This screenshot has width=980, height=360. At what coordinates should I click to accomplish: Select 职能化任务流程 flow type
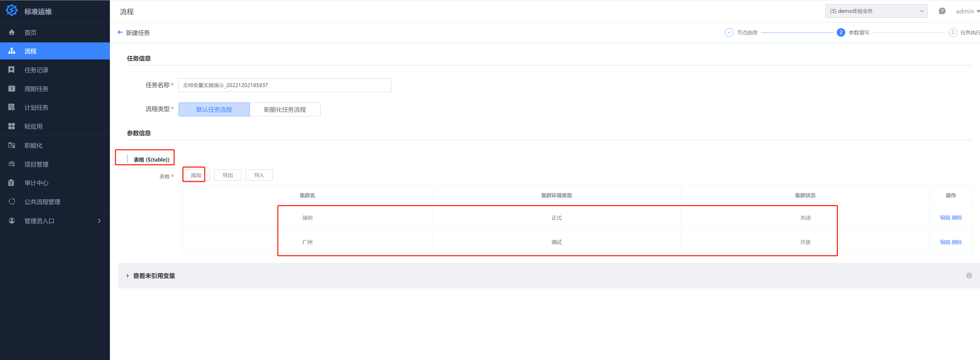tap(285, 110)
